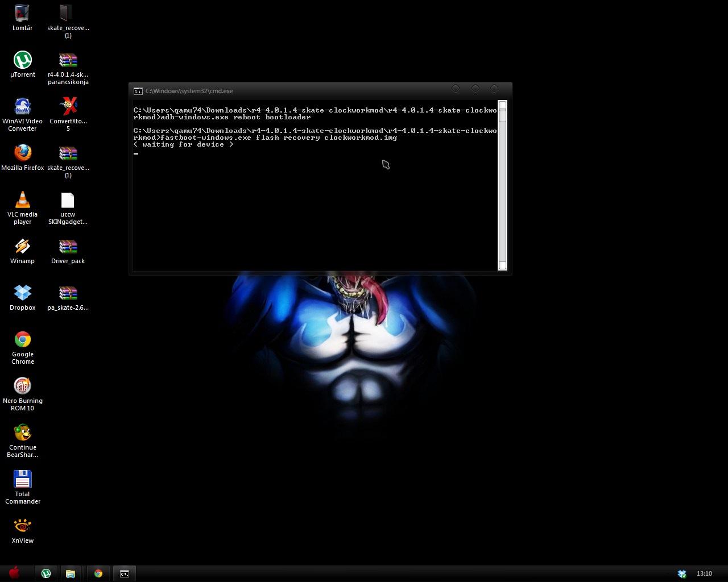Launch the µTorrent desktop shortcut
The image size is (728, 582).
coord(23,64)
